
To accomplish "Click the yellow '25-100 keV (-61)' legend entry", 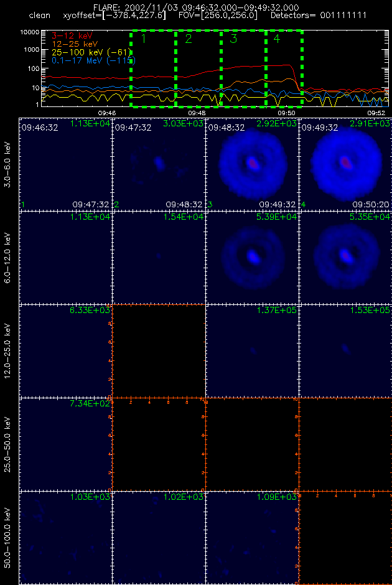I will click(x=91, y=52).
